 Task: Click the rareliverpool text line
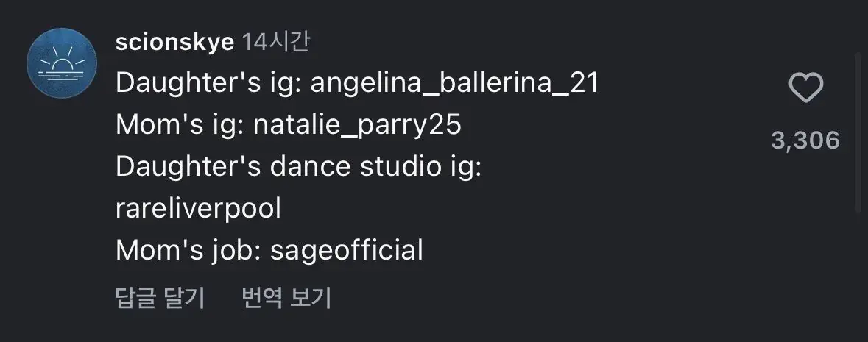199,209
